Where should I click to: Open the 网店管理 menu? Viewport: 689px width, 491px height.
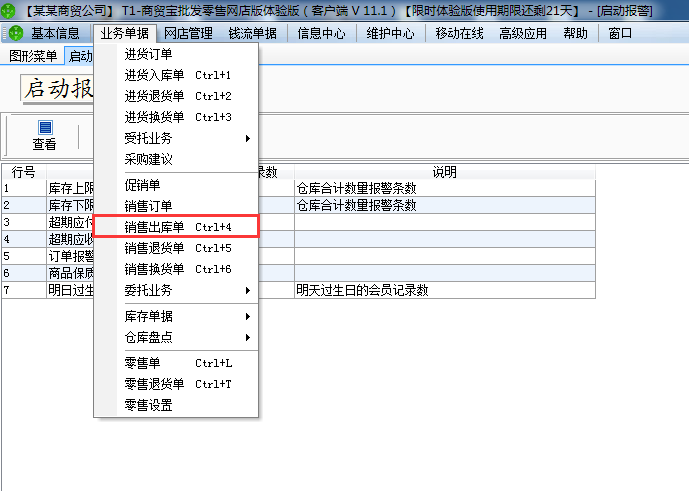pyautogui.click(x=188, y=33)
